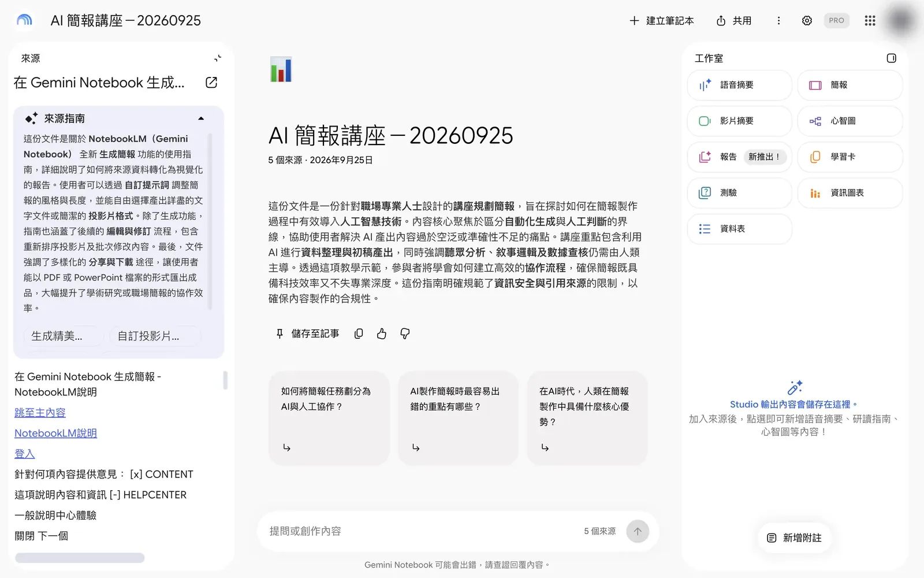This screenshot has width=924, height=578.
Task: Click the AI 簡報講座 notebook title heading
Action: coord(390,136)
